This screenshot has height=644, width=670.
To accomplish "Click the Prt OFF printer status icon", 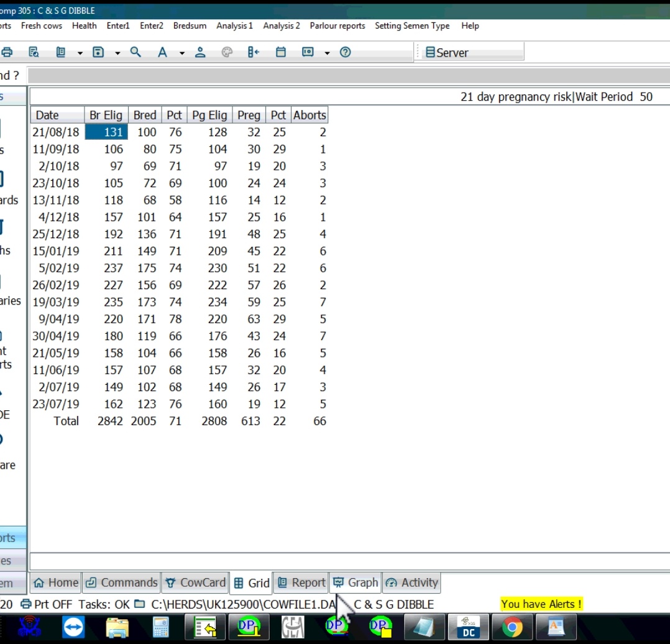I will click(x=26, y=604).
